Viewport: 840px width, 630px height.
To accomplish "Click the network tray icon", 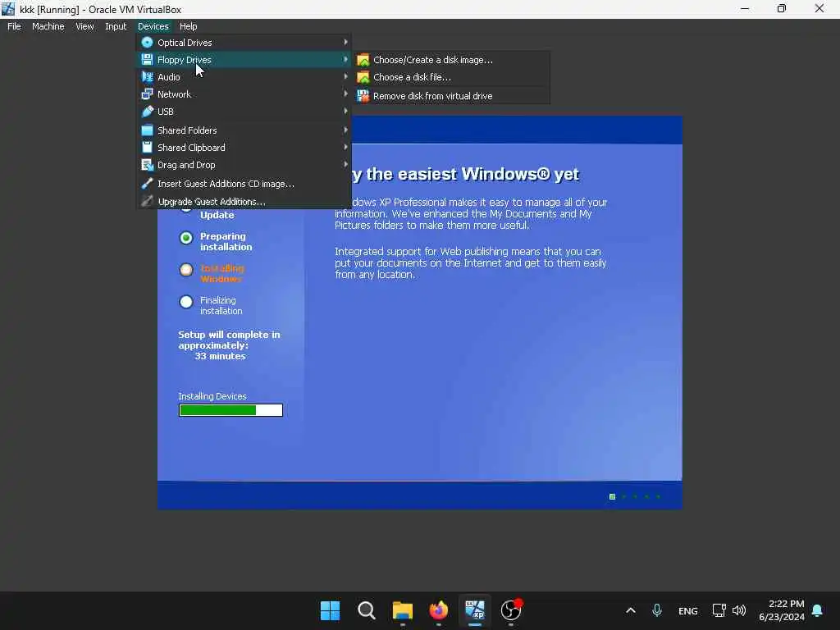I will pos(719,610).
